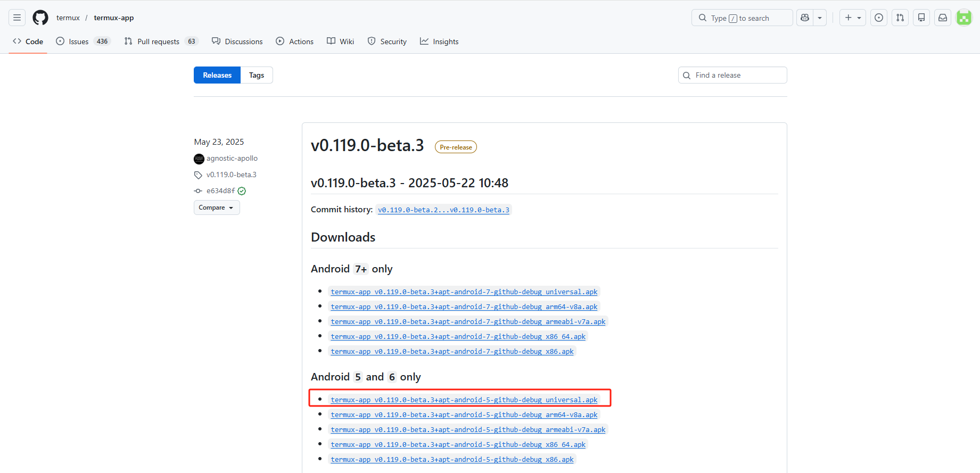Click the "Android 5 and 6 only" heading
Image resolution: width=980 pixels, height=473 pixels.
click(366, 377)
